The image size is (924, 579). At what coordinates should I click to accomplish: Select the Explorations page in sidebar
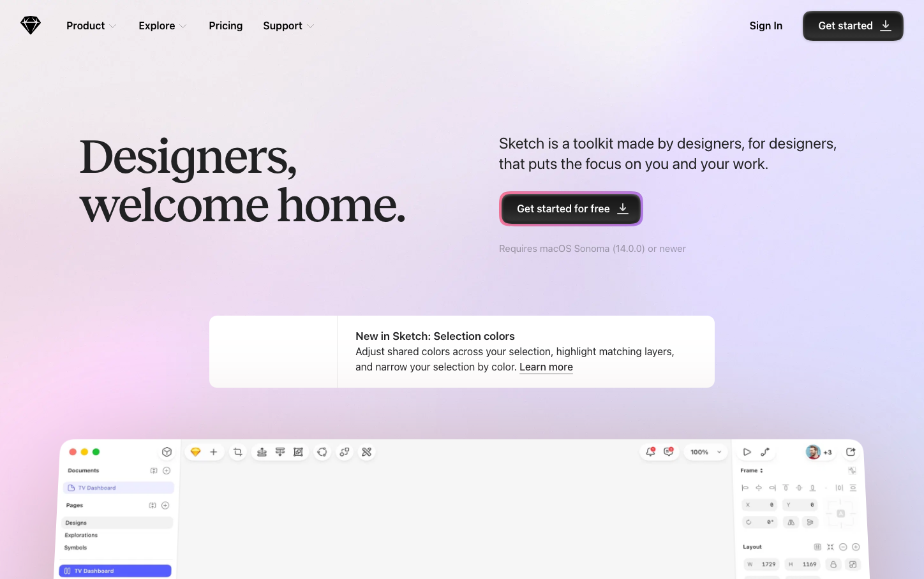(82, 536)
